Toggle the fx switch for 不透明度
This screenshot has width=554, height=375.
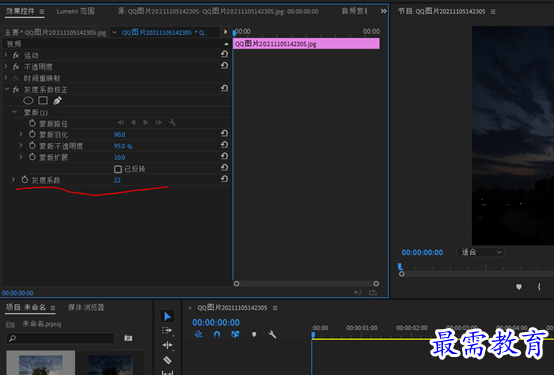[x=16, y=66]
